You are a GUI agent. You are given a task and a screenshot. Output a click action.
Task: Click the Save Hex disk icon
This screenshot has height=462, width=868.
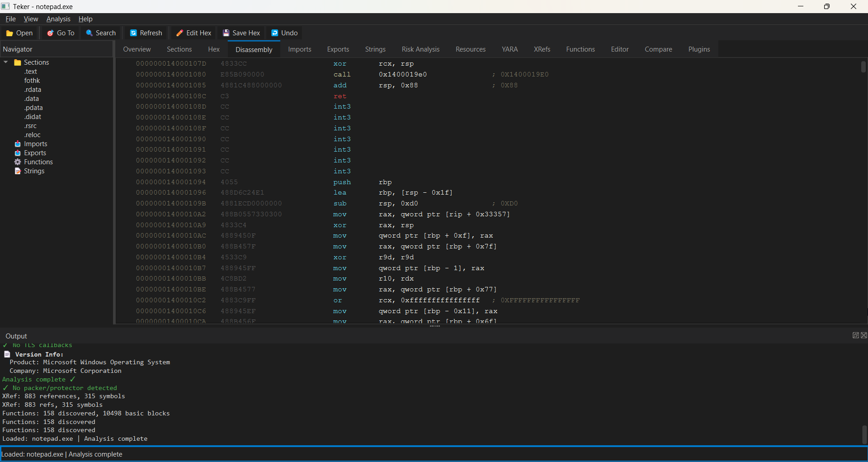pyautogui.click(x=226, y=33)
